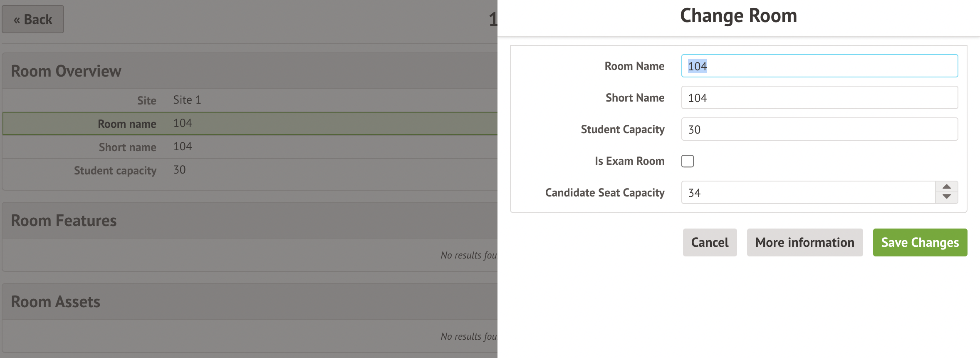Screen dimensions: 980x358
Task: Increase Candidate Seat Capacity with up arrow
Action: tap(947, 187)
